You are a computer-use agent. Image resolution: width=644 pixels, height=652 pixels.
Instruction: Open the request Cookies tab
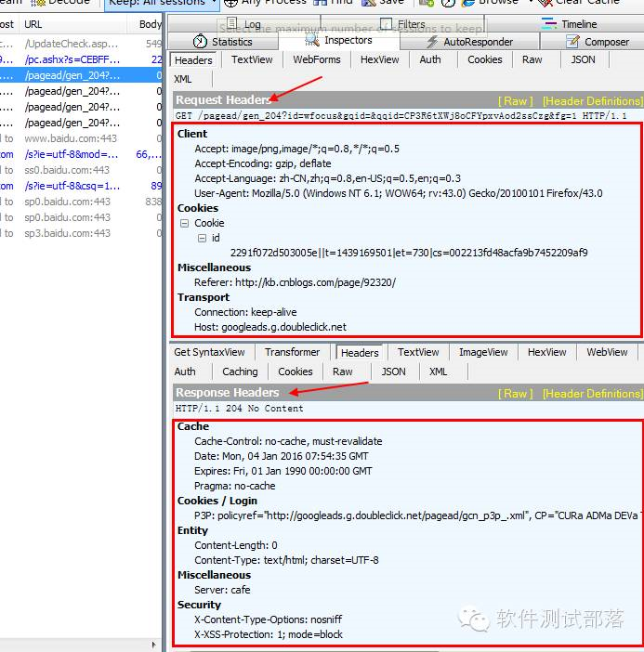(485, 59)
